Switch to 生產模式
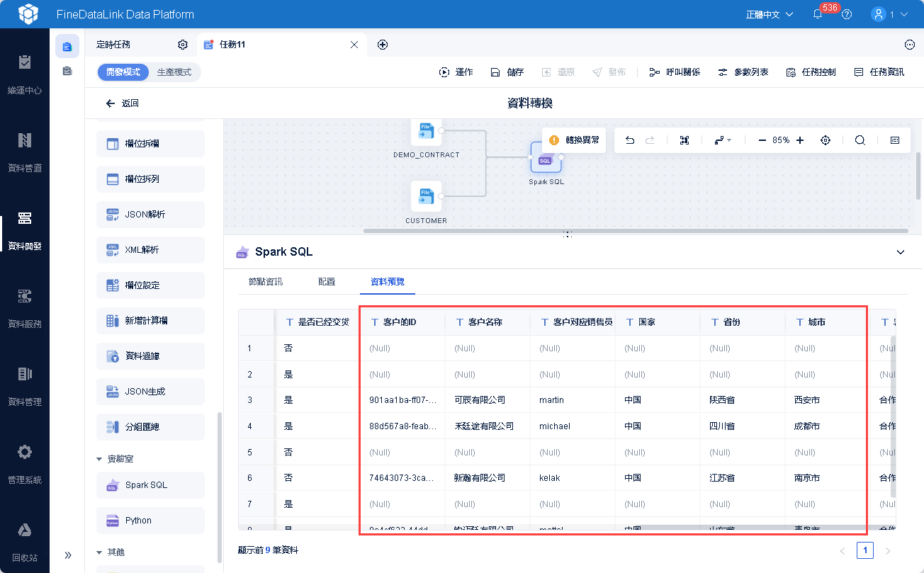This screenshot has width=924, height=573. click(x=174, y=72)
